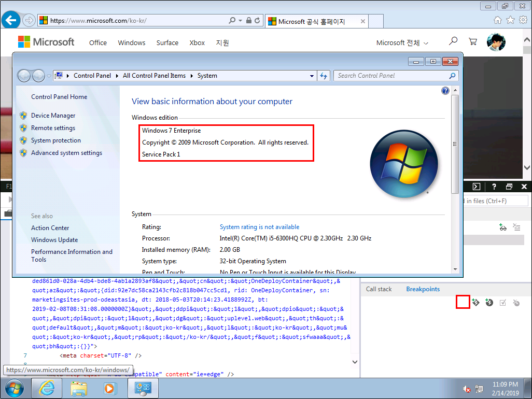Delete all watches in the developer tools
532x399 pixels.
coord(516,227)
